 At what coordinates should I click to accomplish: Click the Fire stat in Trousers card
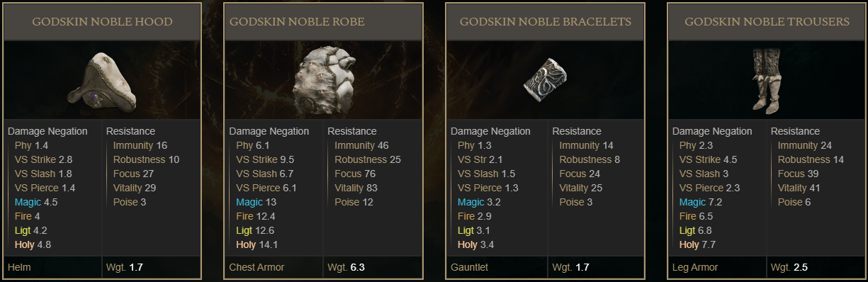click(x=687, y=216)
